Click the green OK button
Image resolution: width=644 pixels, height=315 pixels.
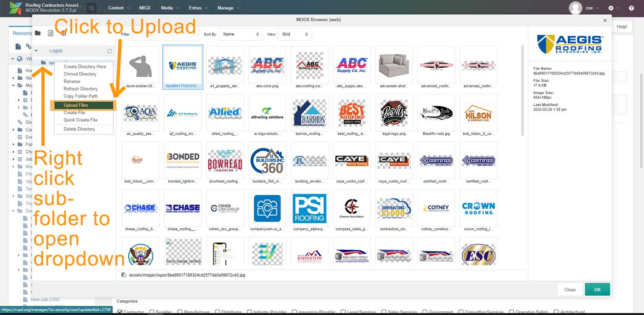point(598,289)
